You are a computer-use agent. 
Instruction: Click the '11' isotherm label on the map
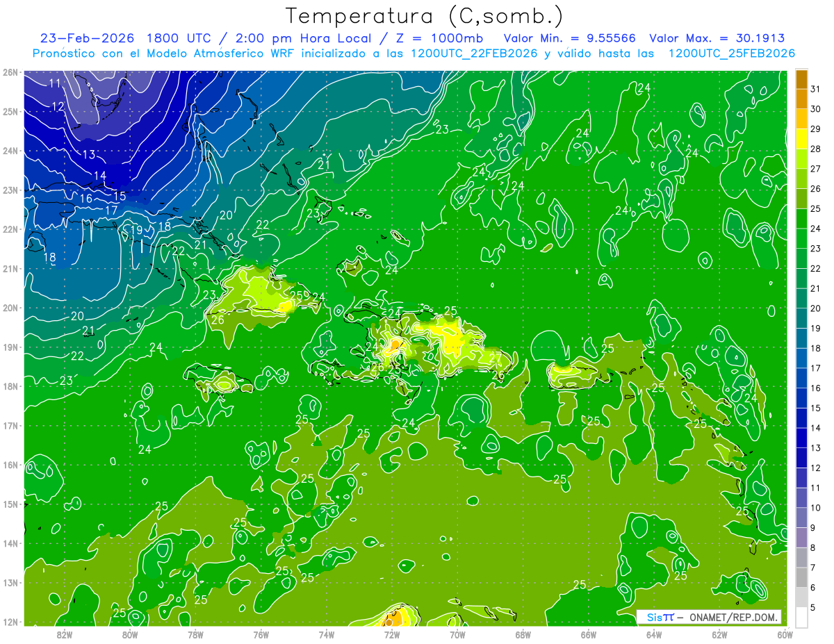point(56,84)
